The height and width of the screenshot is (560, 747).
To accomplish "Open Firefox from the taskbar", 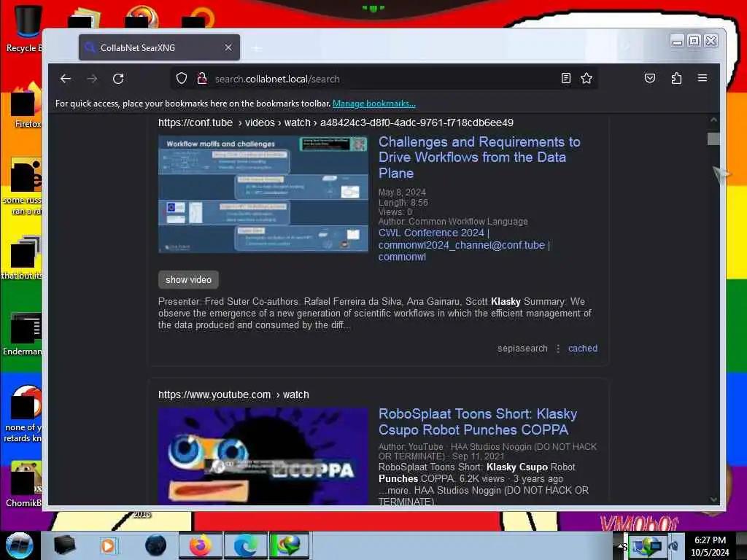I will [x=200, y=545].
